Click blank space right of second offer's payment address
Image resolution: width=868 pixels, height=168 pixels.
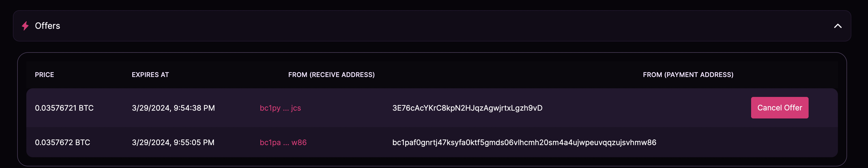pyautogui.click(x=741, y=142)
